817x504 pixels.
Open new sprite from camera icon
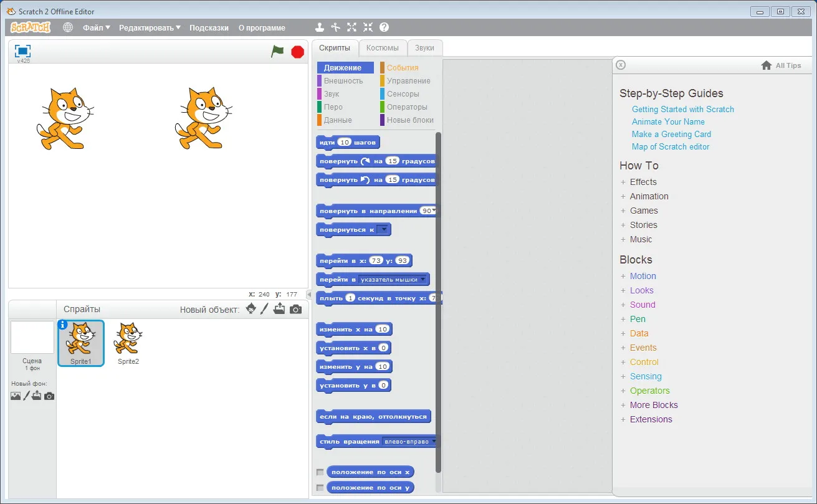click(x=295, y=309)
